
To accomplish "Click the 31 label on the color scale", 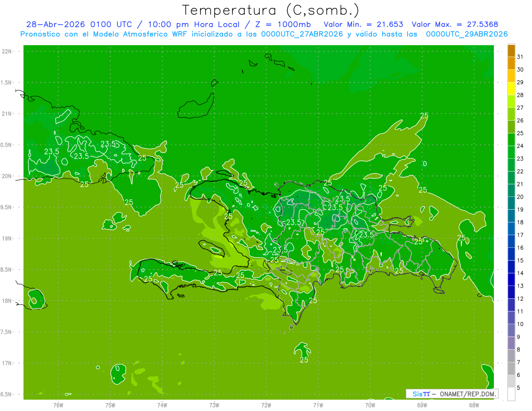I will point(520,57).
